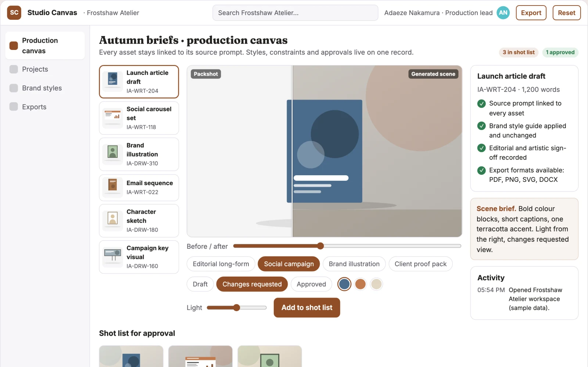Image resolution: width=588 pixels, height=367 pixels.
Task: Select the Email sequence thumbnail icon
Action: click(x=112, y=187)
